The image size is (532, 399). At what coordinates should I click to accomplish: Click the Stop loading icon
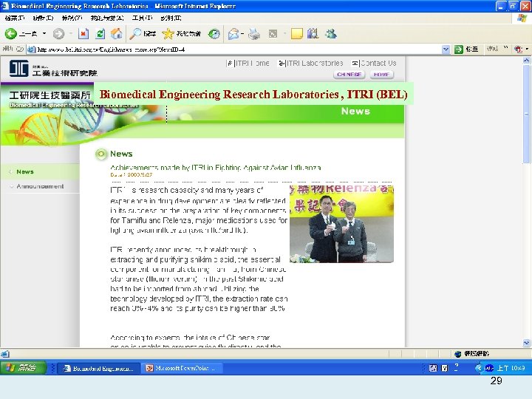point(83,33)
